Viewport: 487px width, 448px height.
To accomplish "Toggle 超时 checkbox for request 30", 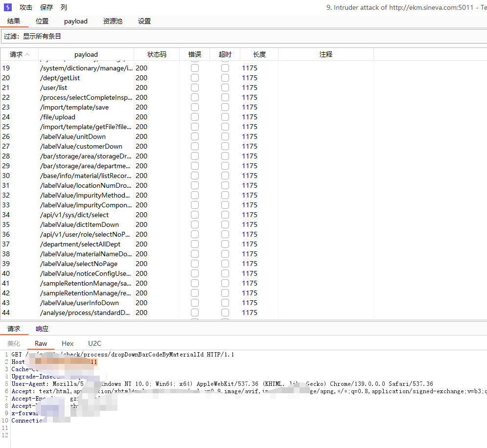I will pos(225,176).
